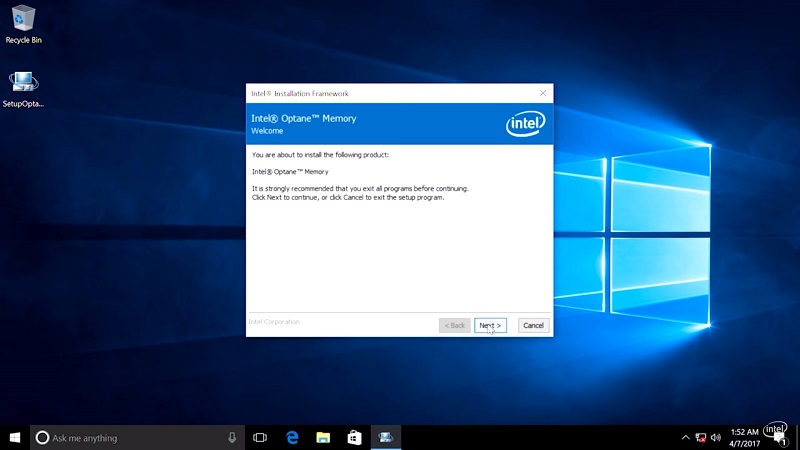Cancel the Intel Optane setup

coord(533,325)
